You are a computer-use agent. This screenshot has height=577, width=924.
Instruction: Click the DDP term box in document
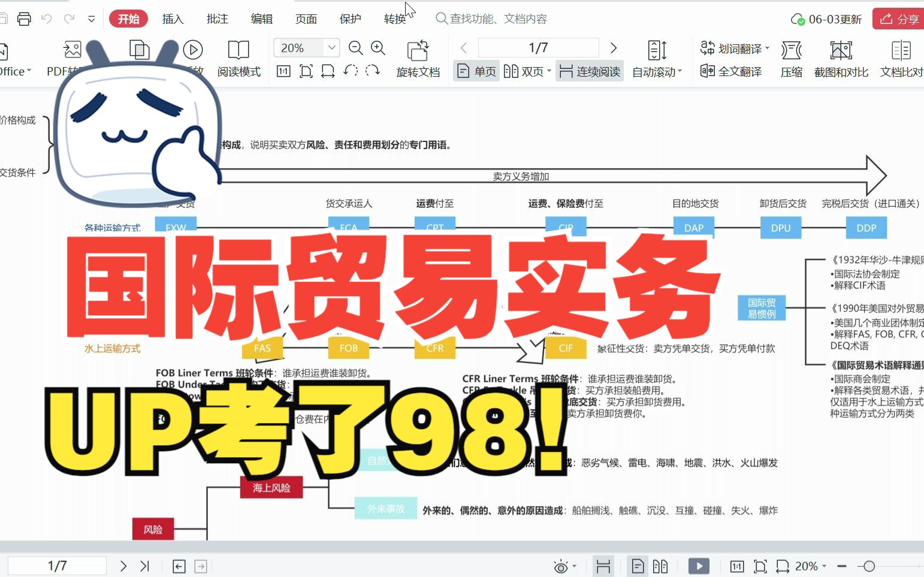point(866,228)
